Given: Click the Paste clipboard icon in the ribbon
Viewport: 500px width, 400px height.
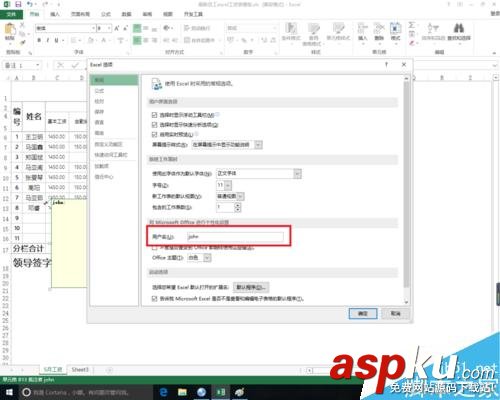Looking at the screenshot, I should (x=10, y=29).
